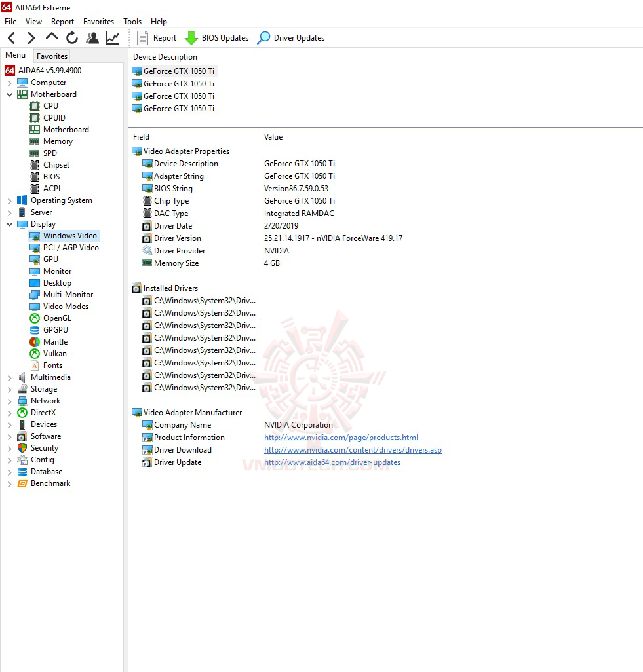Switch to the Favorites tab
643x672 pixels.
(x=52, y=56)
